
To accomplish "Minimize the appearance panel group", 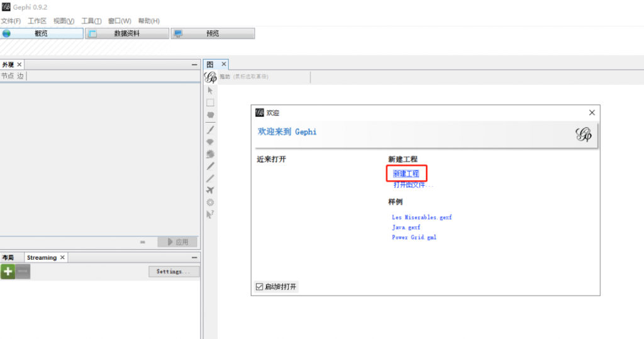I will pos(194,65).
